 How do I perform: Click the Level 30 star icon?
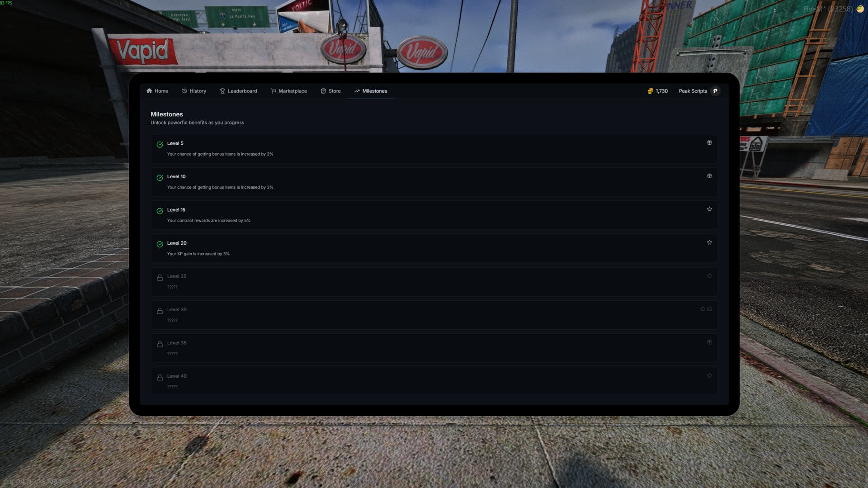(x=703, y=309)
